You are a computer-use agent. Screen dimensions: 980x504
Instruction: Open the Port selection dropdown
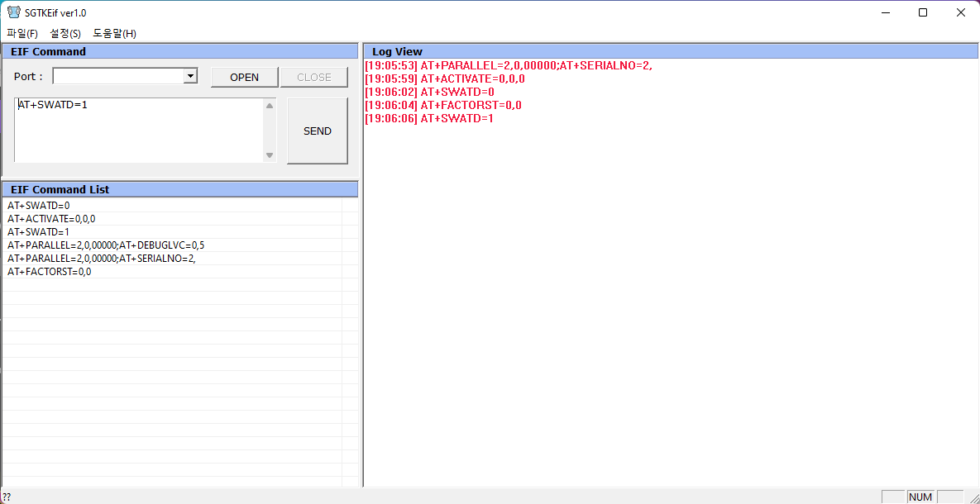pyautogui.click(x=191, y=76)
